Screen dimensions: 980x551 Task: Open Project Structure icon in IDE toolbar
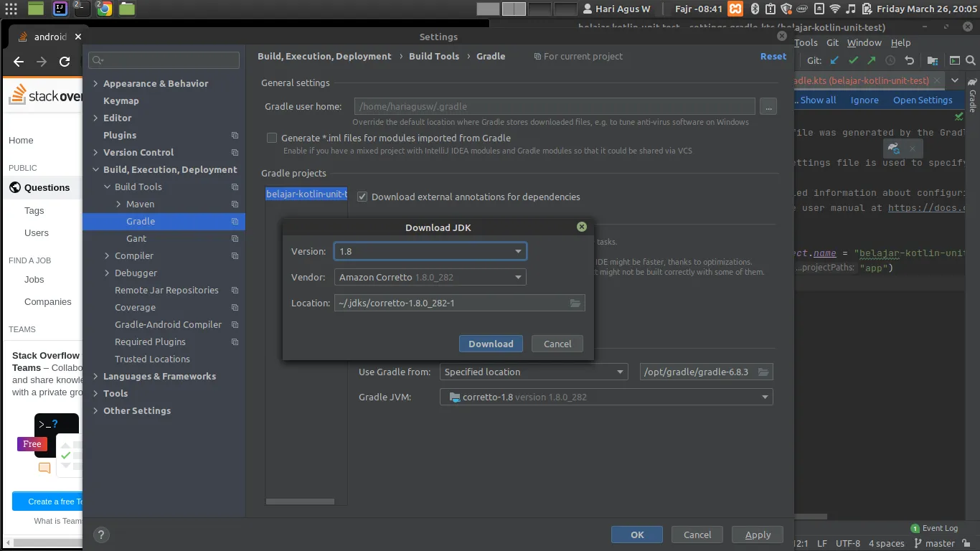coord(933,61)
